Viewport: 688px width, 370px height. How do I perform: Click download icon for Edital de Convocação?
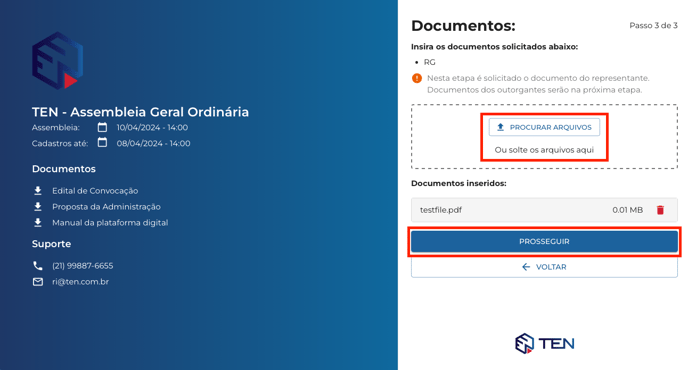pyautogui.click(x=38, y=190)
